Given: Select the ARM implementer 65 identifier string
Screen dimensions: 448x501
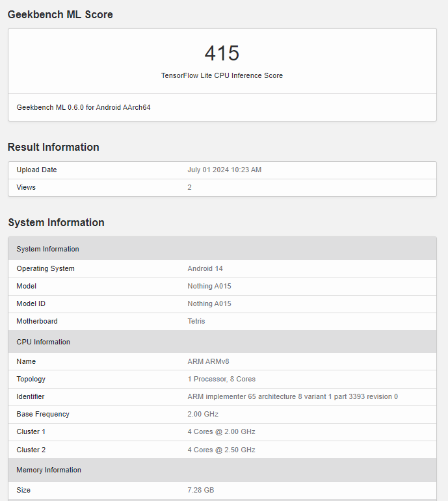Looking at the screenshot, I should [x=293, y=397].
